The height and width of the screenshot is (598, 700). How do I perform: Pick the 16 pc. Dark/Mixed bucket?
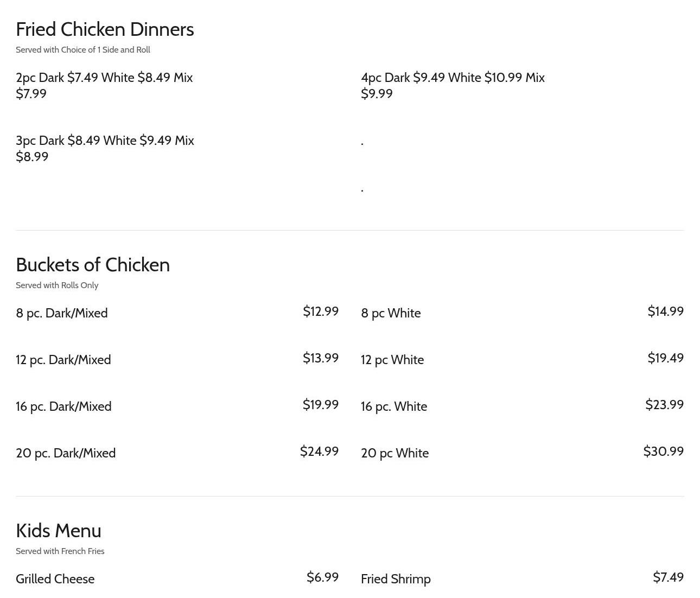63,406
